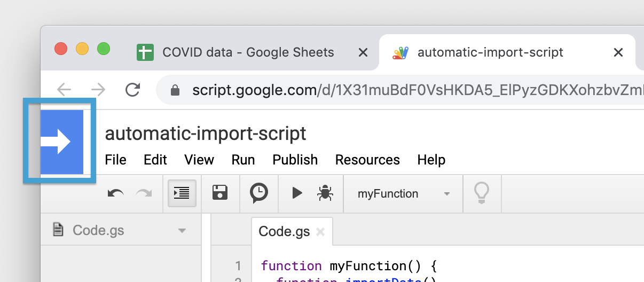This screenshot has height=282, width=644.
Task: Close the Code.gs editor tab
Action: click(x=320, y=231)
